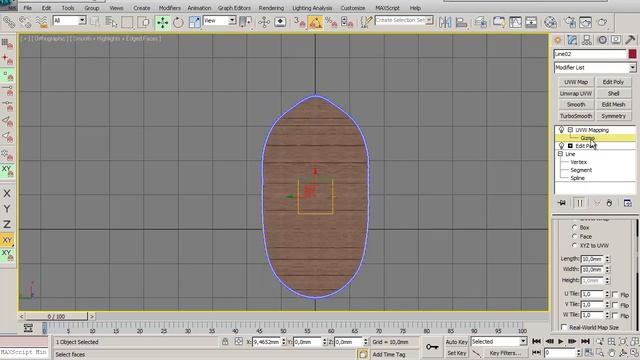Click the Unwrap UVW button
The image size is (640, 360).
pyautogui.click(x=576, y=93)
